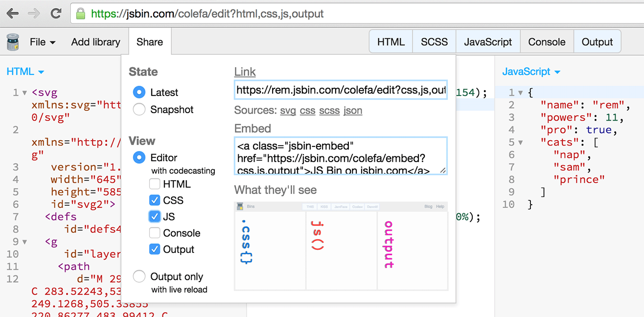Open the css source link
Viewport: 644px width, 317px height.
[x=307, y=111]
